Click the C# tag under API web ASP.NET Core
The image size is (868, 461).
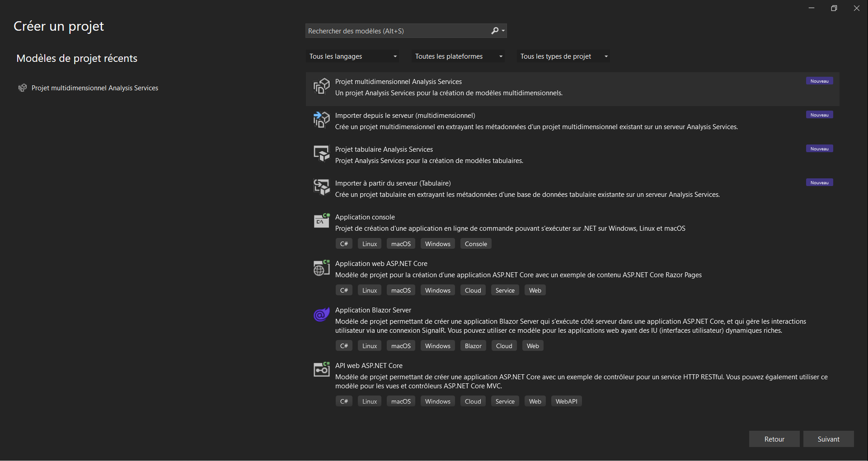(344, 401)
